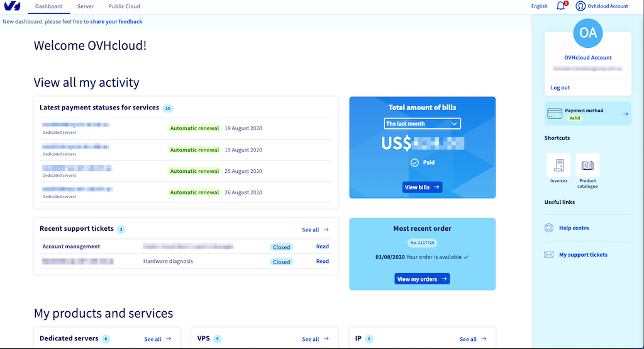Read the Account management ticket
The image size is (644, 349).
point(322,247)
